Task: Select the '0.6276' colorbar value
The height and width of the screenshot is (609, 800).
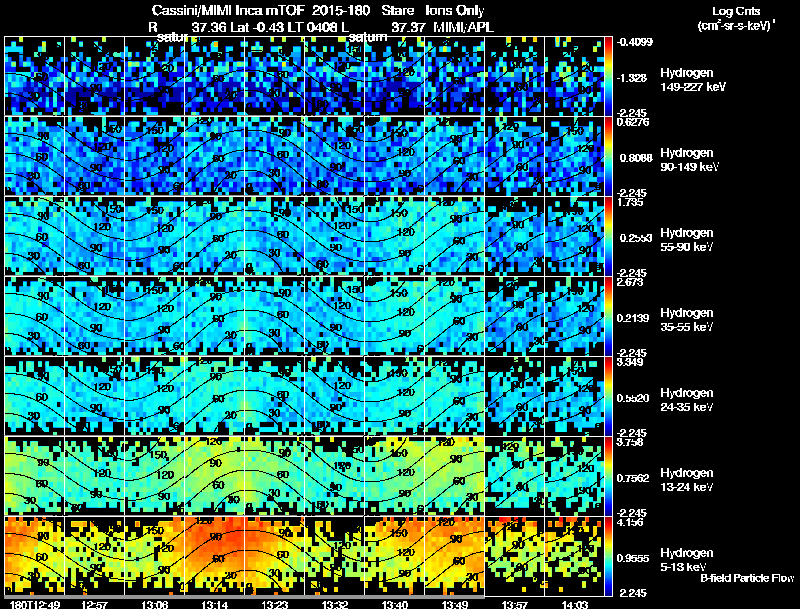Action: click(633, 122)
